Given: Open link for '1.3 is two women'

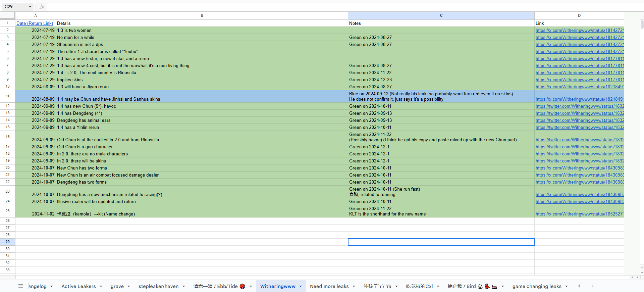Looking at the screenshot, I should click(x=580, y=31).
